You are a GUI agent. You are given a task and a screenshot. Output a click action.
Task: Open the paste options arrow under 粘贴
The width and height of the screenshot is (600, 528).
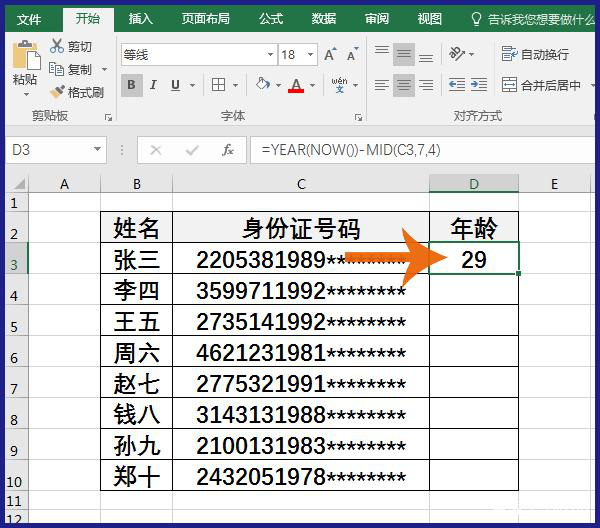click(x=26, y=94)
